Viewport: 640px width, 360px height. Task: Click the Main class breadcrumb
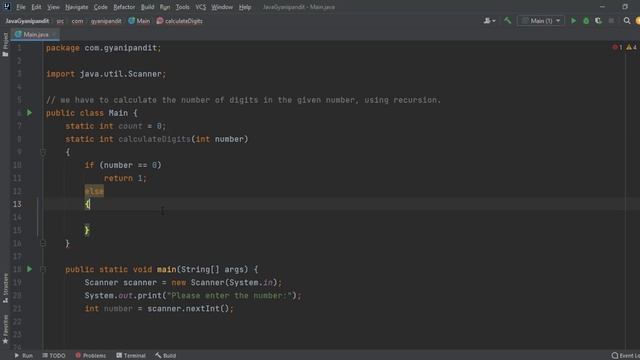pyautogui.click(x=139, y=21)
